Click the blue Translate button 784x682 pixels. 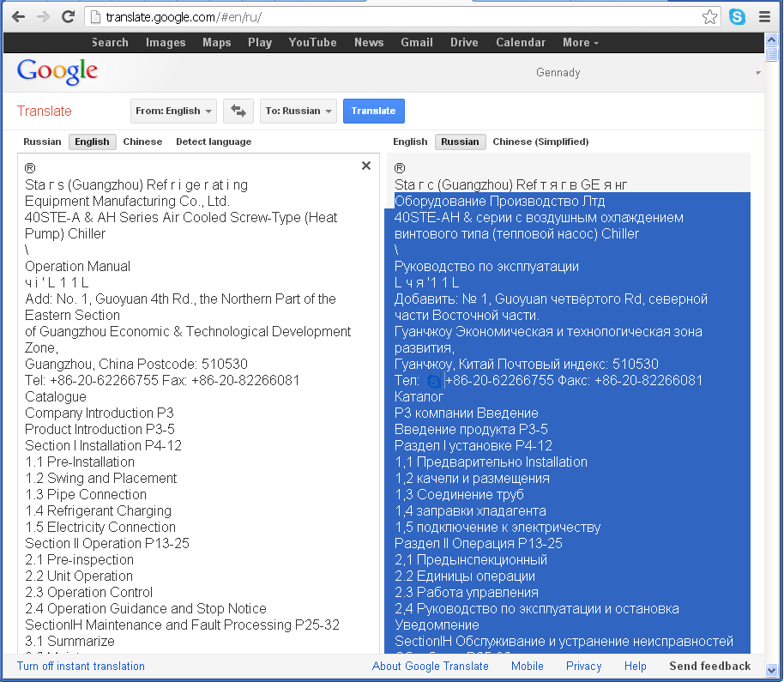pyautogui.click(x=373, y=111)
